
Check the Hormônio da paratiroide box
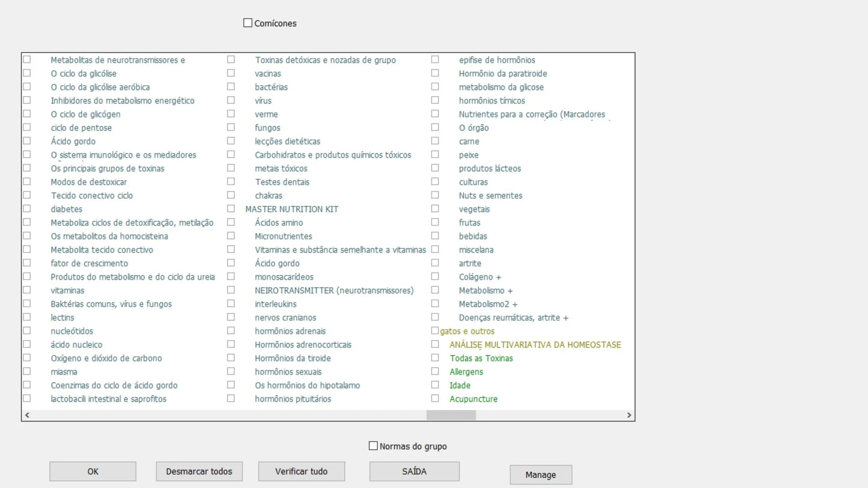coord(435,73)
